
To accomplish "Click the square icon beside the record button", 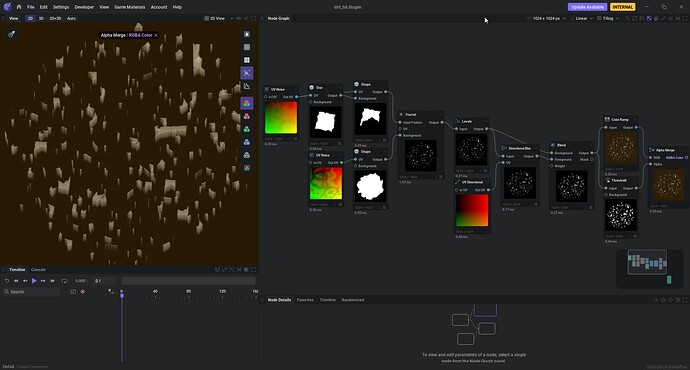I will (73, 292).
